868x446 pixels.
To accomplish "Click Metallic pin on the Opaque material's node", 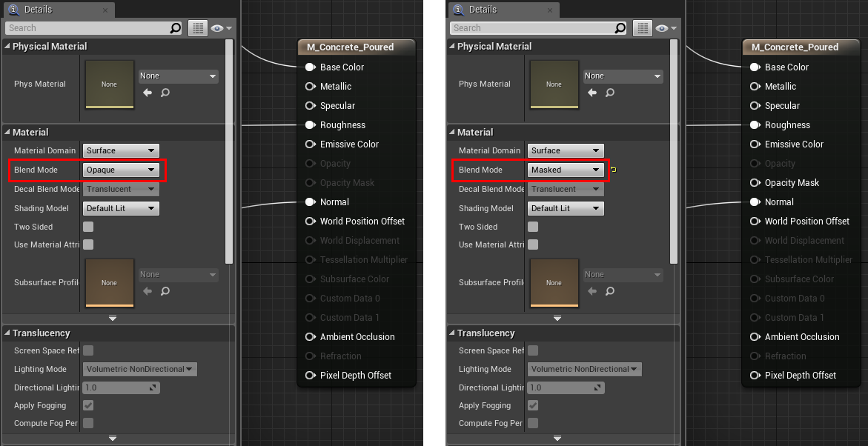I will pyautogui.click(x=310, y=87).
